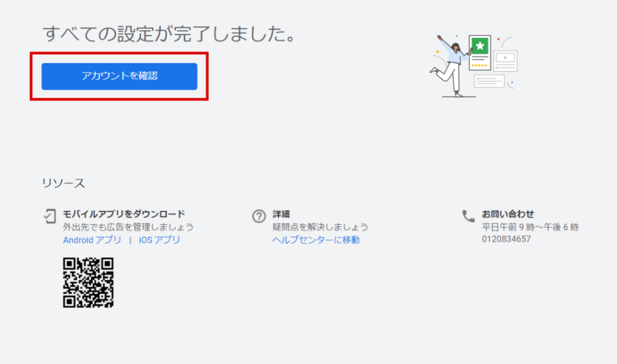The width and height of the screenshot is (617, 364).
Task: Click the リソース section heading
Action: (x=63, y=183)
